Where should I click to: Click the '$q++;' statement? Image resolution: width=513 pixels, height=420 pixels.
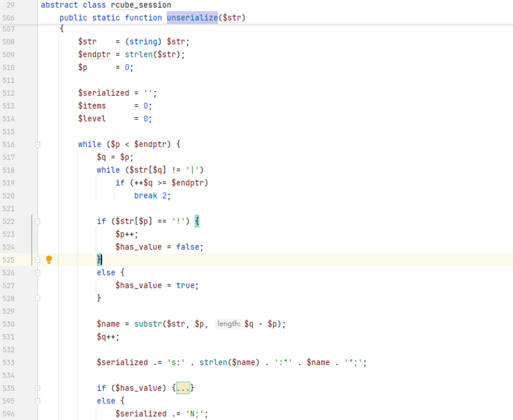(108, 337)
